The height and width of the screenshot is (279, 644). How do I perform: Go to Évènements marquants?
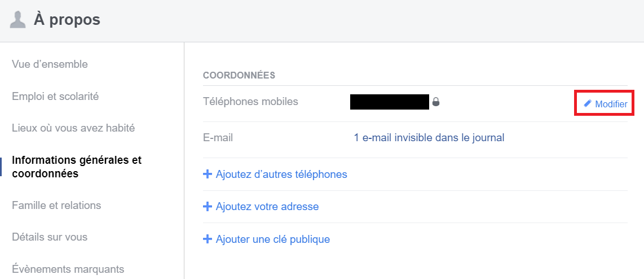coord(68,269)
